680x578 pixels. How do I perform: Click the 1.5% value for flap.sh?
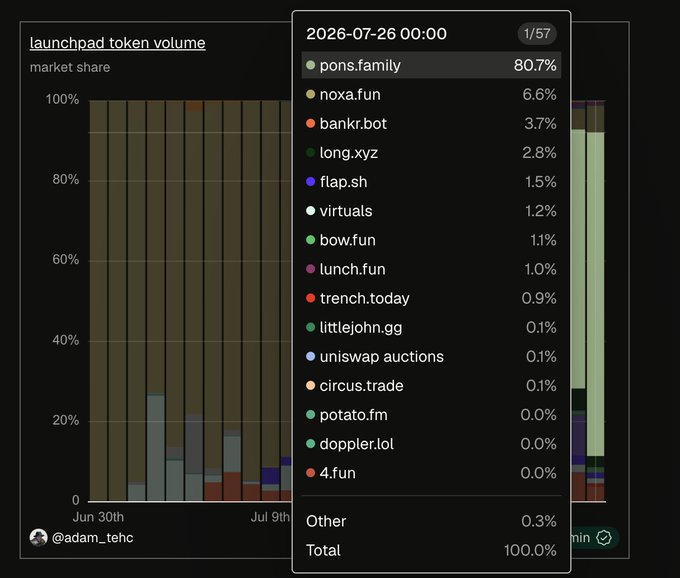(x=541, y=181)
